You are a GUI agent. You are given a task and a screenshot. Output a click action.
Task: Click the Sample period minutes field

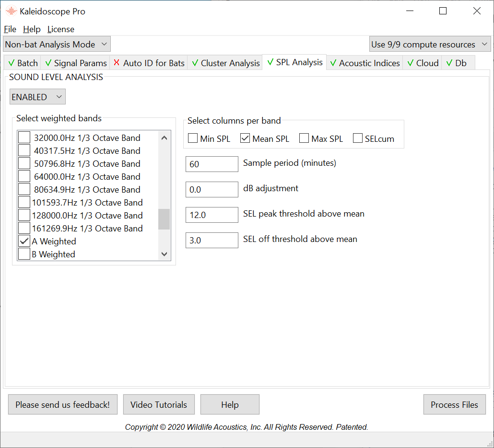pos(212,164)
